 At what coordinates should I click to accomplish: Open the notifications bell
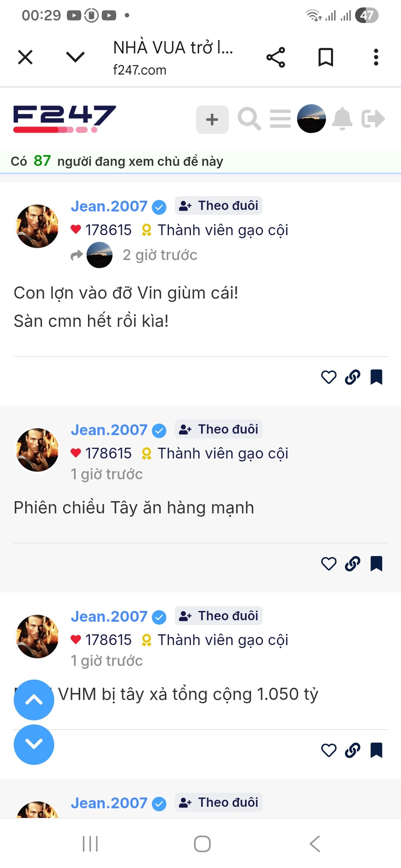point(342,119)
